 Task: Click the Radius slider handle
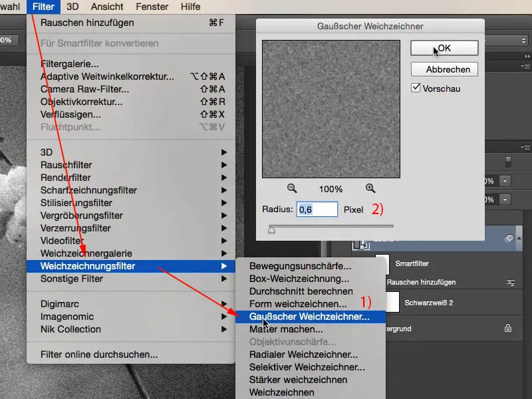pyautogui.click(x=271, y=230)
